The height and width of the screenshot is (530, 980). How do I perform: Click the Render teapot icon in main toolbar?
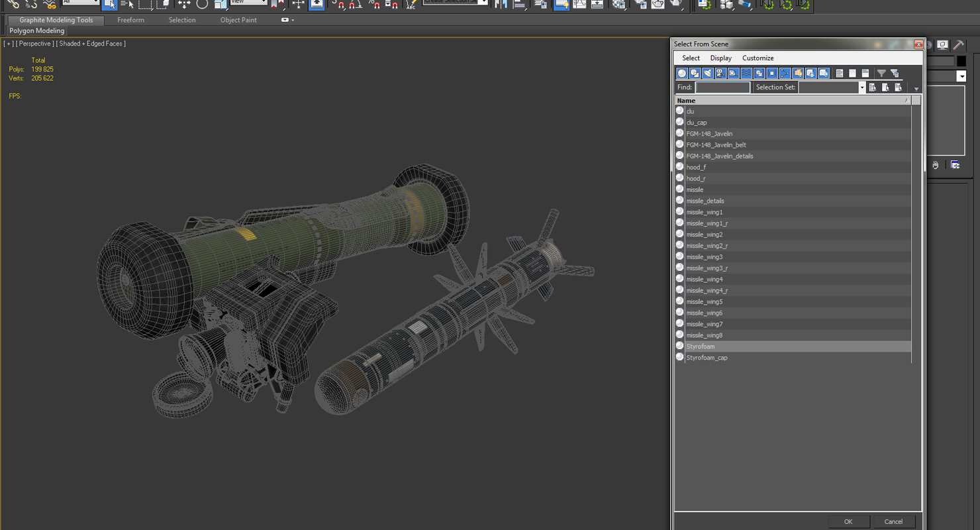tap(675, 5)
